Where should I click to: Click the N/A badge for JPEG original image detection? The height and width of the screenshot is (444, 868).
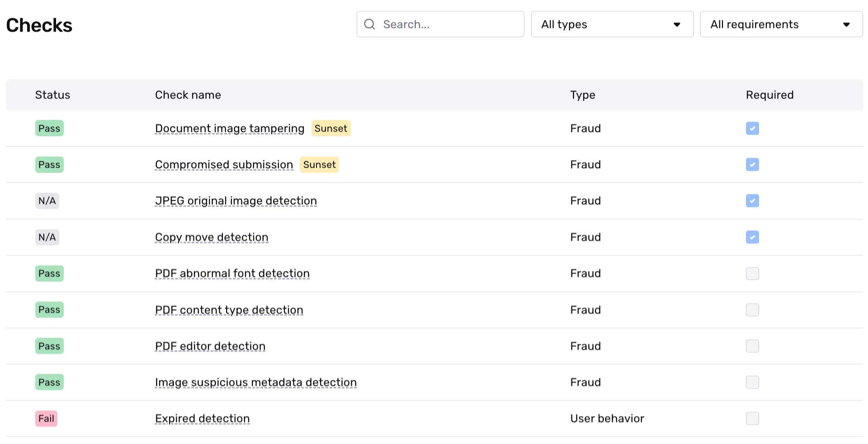tap(47, 201)
